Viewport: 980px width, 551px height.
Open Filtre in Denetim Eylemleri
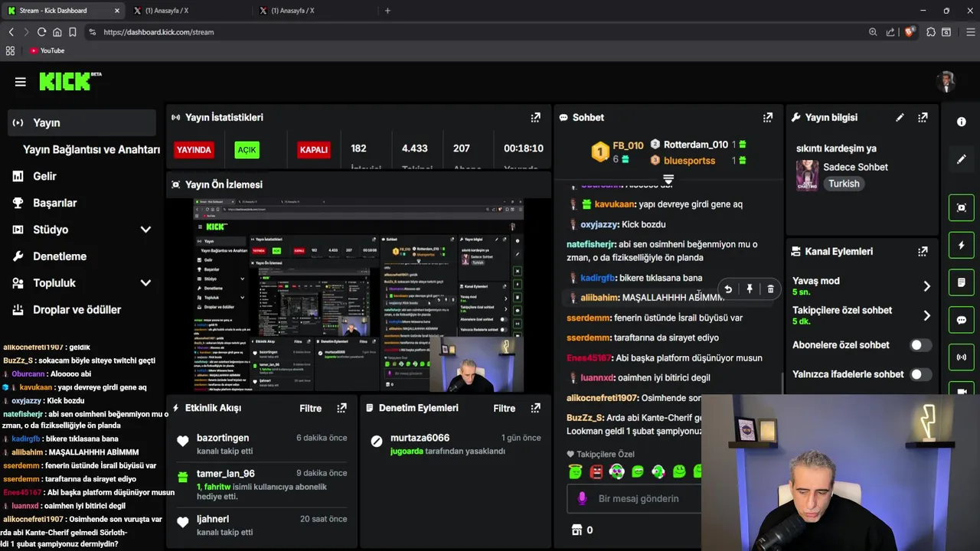pos(504,408)
